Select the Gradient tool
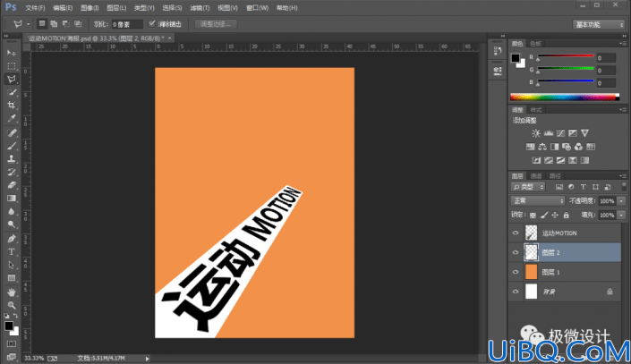This screenshot has width=631, height=364. coord(12,199)
